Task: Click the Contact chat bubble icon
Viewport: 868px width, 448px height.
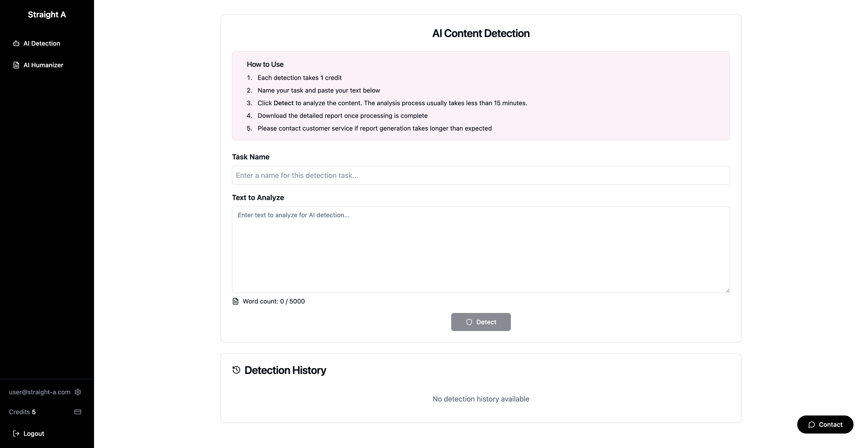Action: (812, 425)
